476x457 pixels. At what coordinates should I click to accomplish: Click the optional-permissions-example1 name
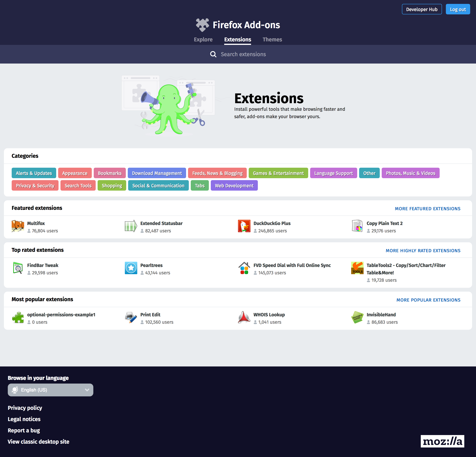(x=61, y=314)
